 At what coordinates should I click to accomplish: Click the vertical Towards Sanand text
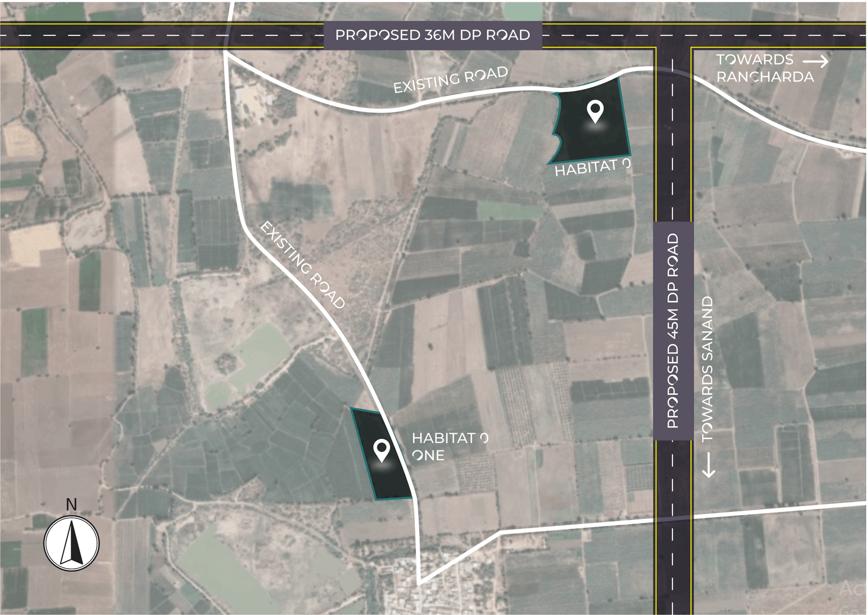coord(708,369)
